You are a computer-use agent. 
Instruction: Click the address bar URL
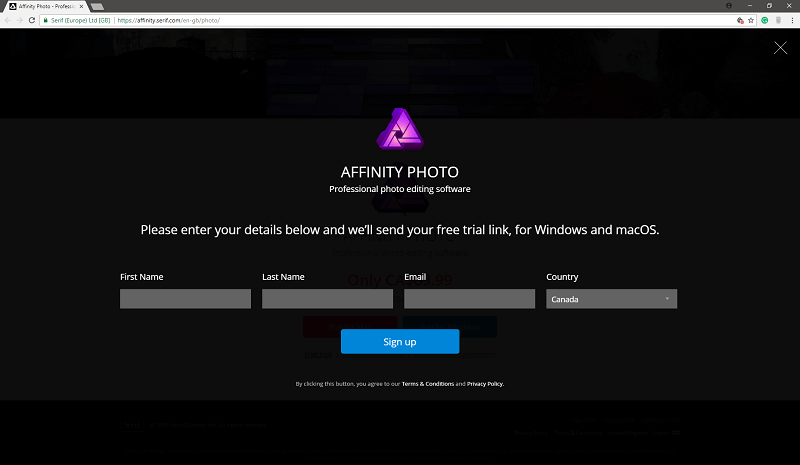click(168, 20)
